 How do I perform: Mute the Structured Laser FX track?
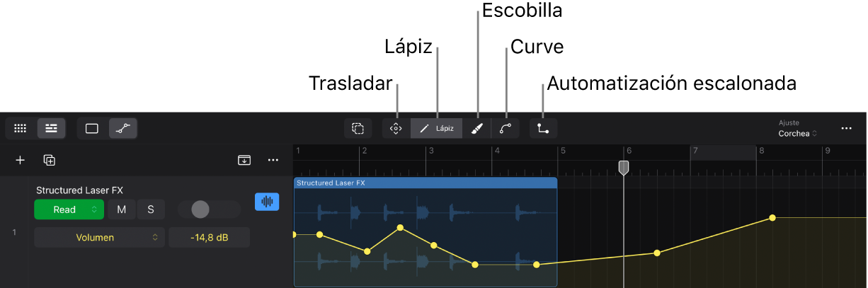click(x=122, y=209)
